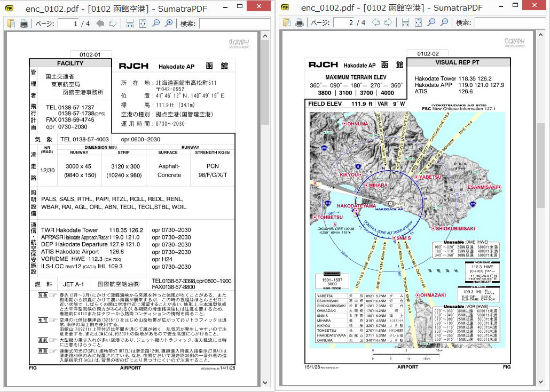The height and width of the screenshot is (392, 550).
Task: Go to next page in the right window
Action: tap(388, 22)
